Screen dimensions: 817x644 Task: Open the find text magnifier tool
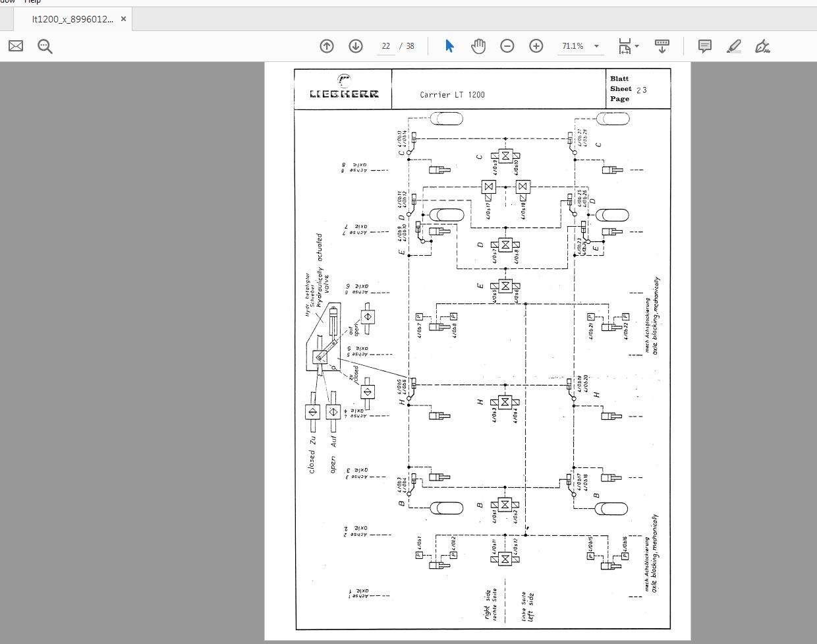coord(45,46)
